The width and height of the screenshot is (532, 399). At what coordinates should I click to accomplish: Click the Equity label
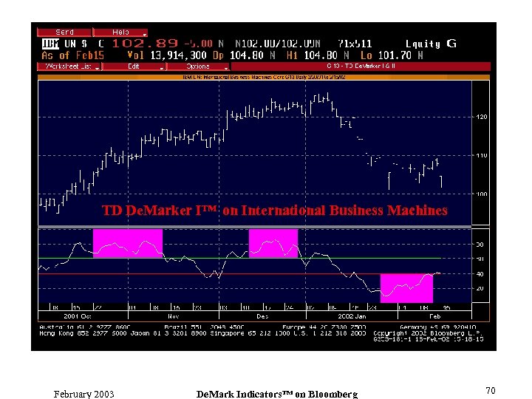[x=423, y=44]
